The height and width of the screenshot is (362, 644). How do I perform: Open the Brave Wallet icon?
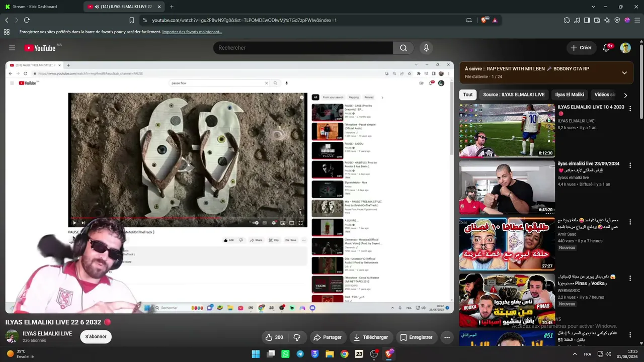597,20
